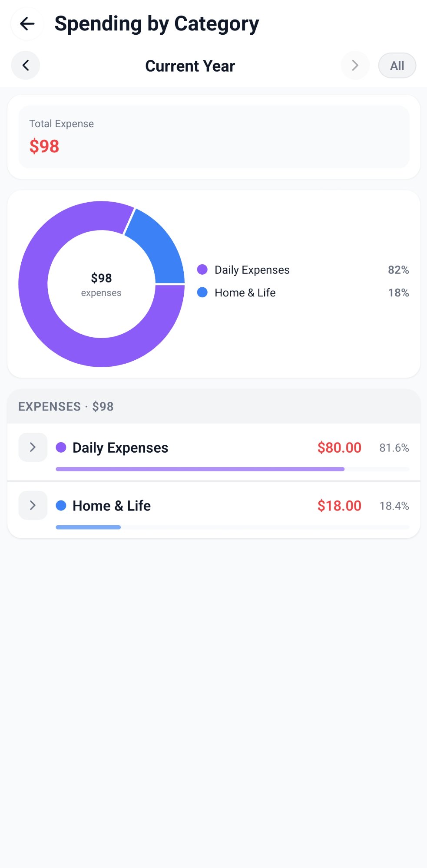Click the blue Home & Life legend dot

click(x=202, y=293)
